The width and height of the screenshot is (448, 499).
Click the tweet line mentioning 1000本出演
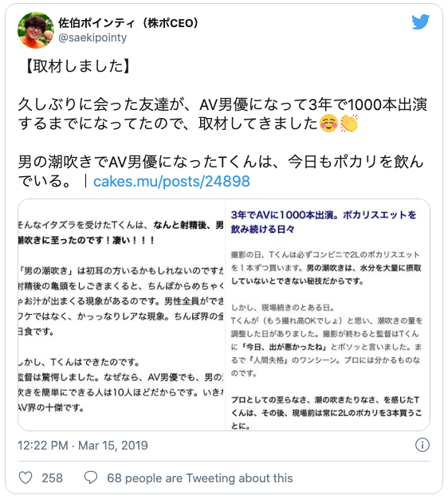click(222, 104)
